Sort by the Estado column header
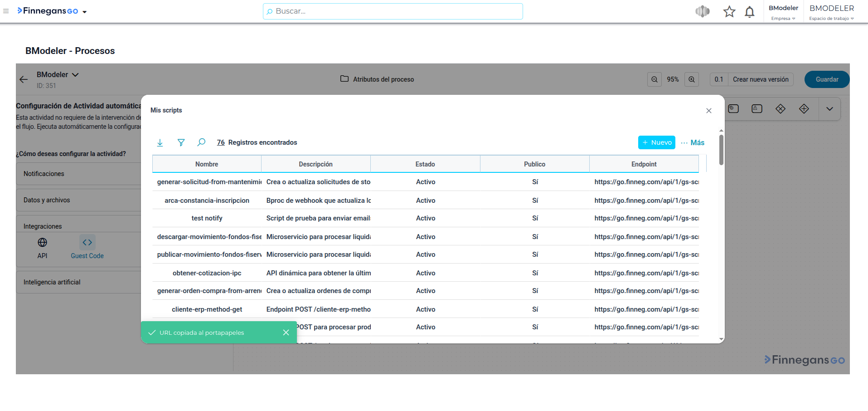Image resolution: width=868 pixels, height=411 pixels. coord(425,164)
